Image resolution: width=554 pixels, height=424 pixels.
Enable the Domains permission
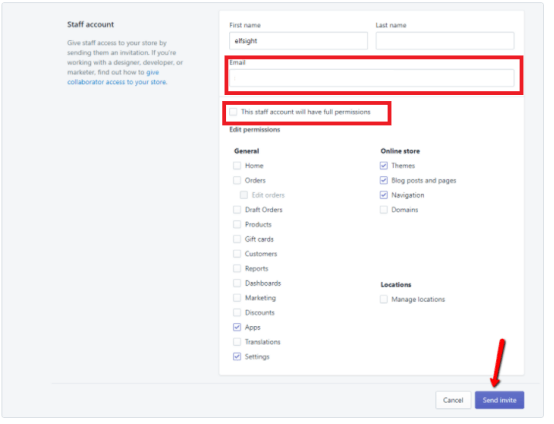click(x=384, y=210)
